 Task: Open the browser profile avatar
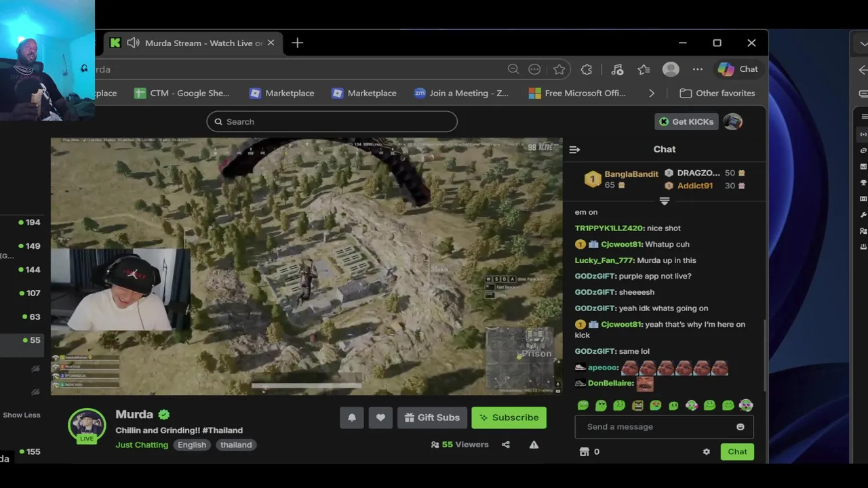671,69
